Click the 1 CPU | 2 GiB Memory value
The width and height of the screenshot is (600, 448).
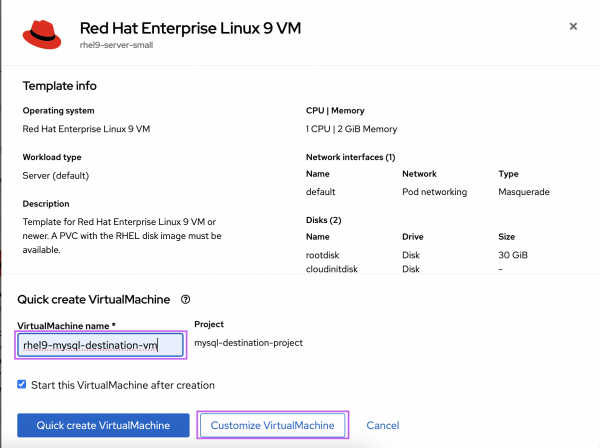click(351, 128)
